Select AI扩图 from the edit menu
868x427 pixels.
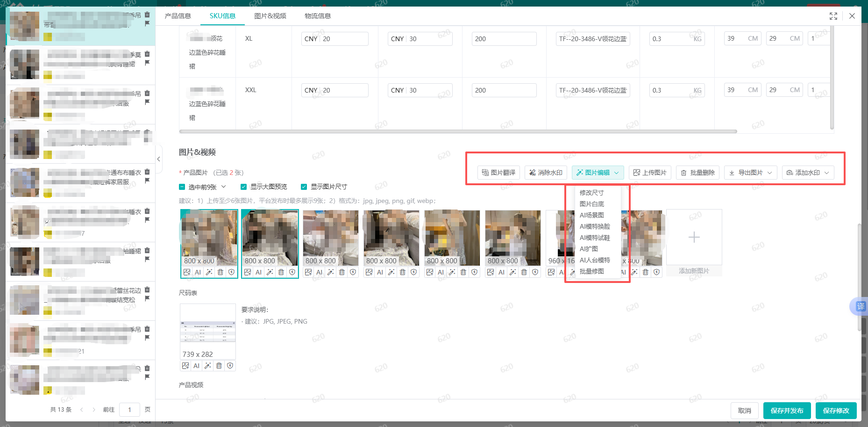(x=589, y=248)
